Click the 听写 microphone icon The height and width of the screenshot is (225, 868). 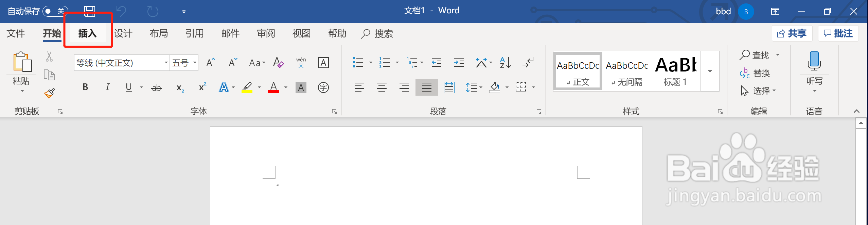(x=814, y=61)
